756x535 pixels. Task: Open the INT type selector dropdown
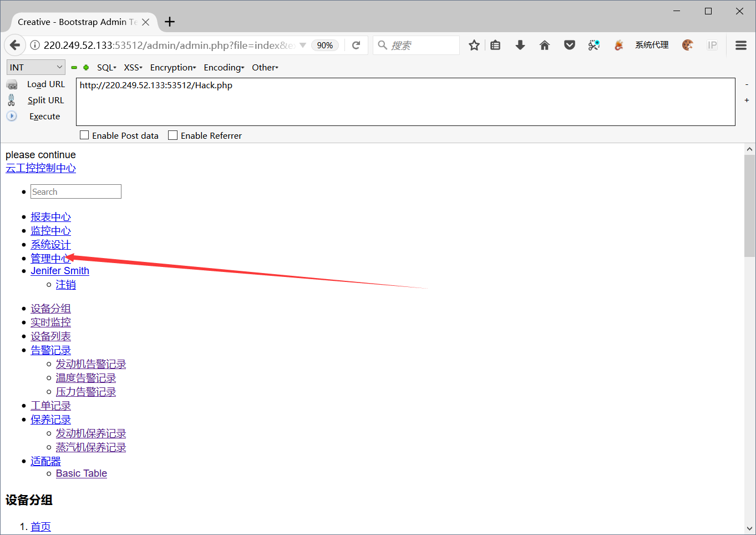click(35, 67)
